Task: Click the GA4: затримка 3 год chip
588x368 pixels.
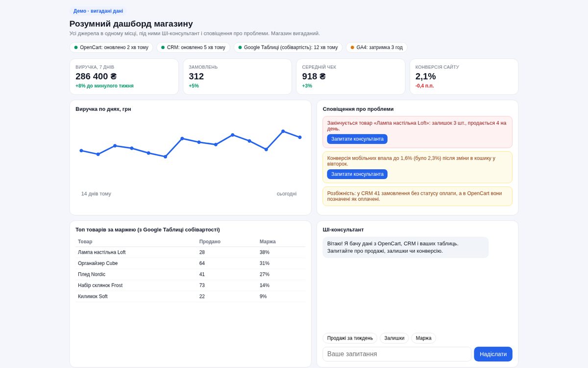Action: point(376,48)
